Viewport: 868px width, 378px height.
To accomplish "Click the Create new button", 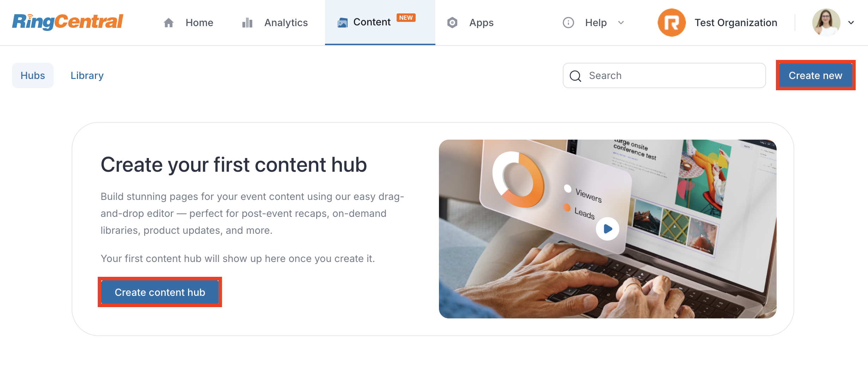I will (x=815, y=75).
